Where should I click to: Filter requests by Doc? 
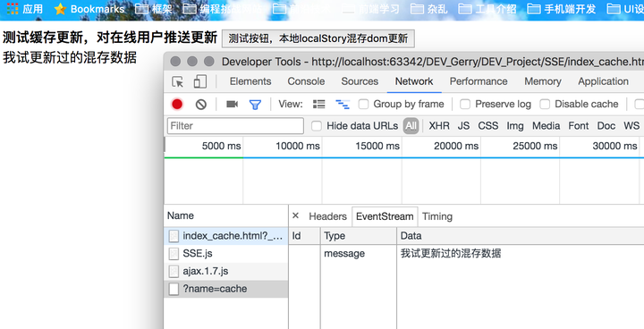(606, 126)
